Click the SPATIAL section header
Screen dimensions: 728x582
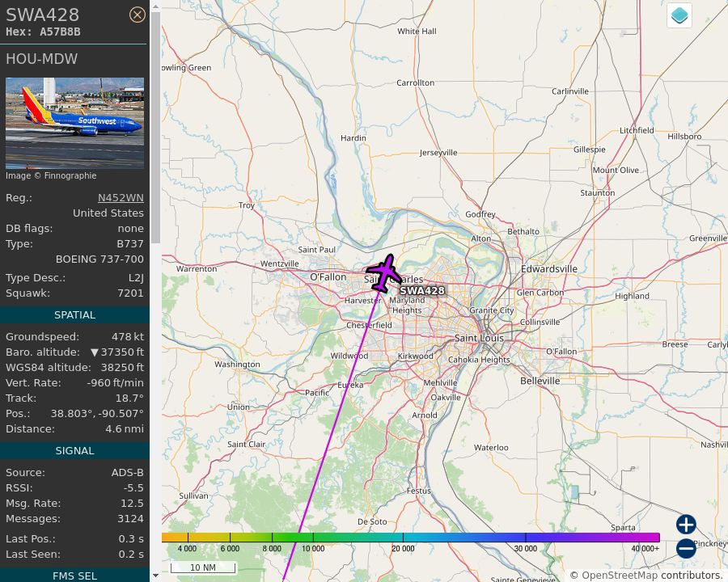(x=74, y=314)
